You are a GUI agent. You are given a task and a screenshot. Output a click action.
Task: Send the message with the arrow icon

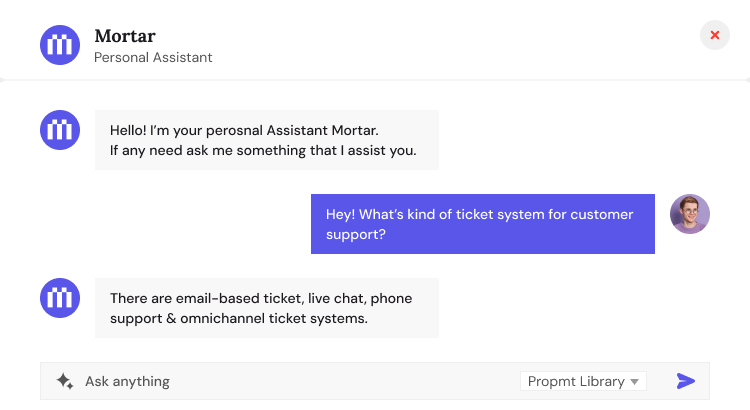click(686, 381)
